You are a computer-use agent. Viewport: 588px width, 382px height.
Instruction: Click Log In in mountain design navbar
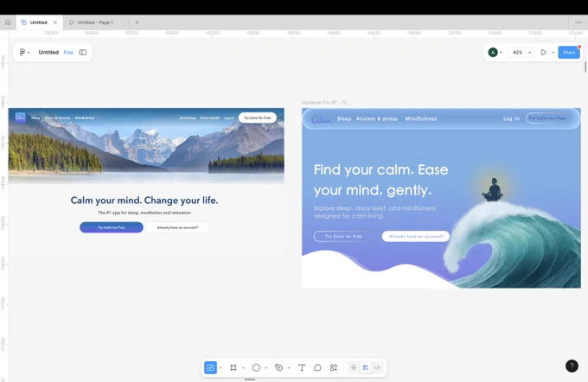[x=229, y=118]
